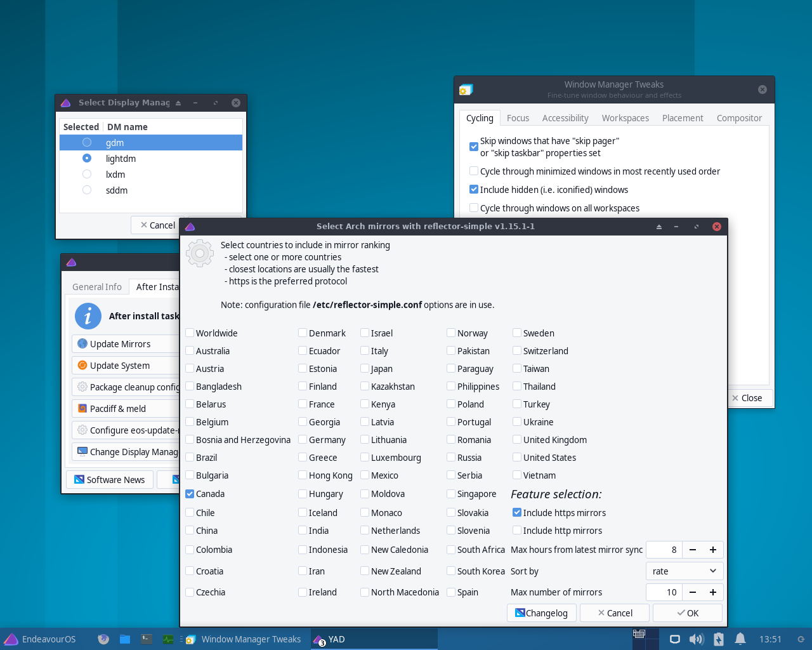
Task: Open the EndeavourOS application menu
Action: [x=40, y=639]
